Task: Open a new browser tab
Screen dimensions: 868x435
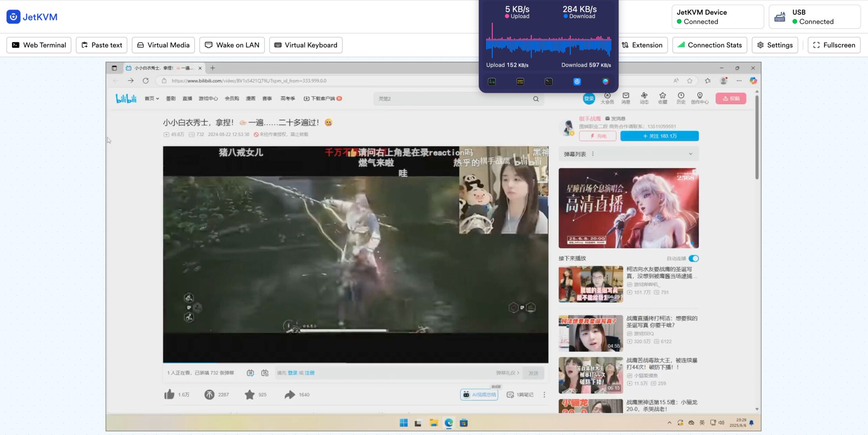Action: pos(213,68)
